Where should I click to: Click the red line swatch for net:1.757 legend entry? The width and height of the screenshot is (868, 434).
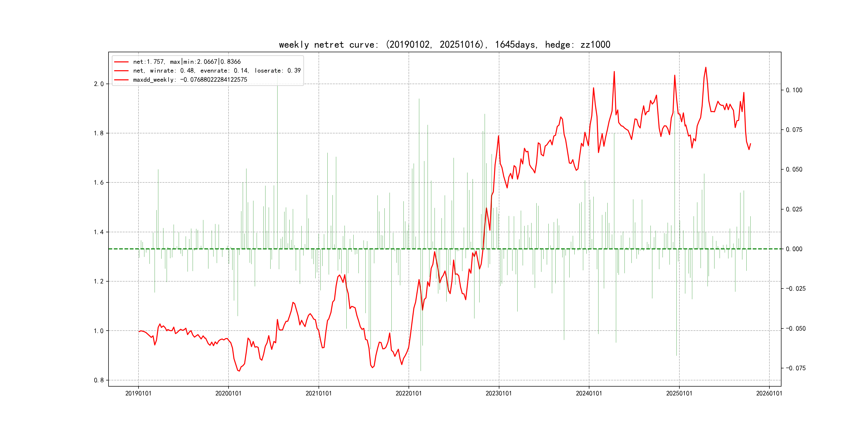121,62
